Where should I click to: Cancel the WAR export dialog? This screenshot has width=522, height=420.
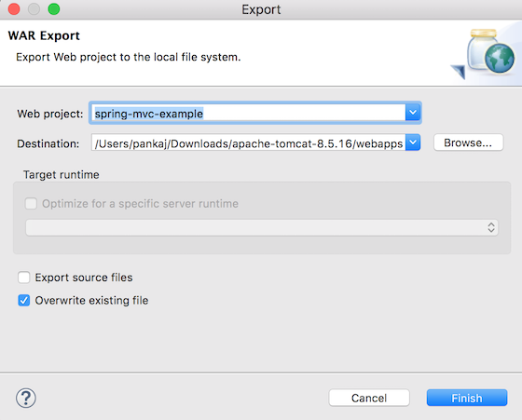pyautogui.click(x=369, y=398)
